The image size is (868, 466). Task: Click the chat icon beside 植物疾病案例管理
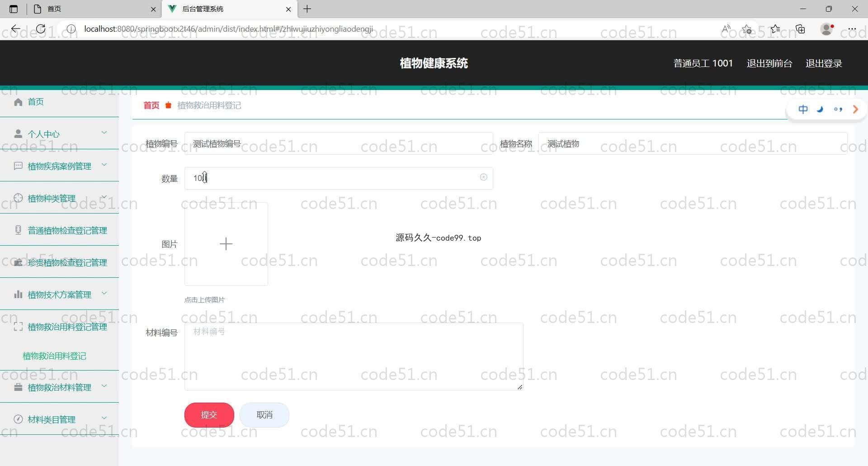[x=18, y=166]
